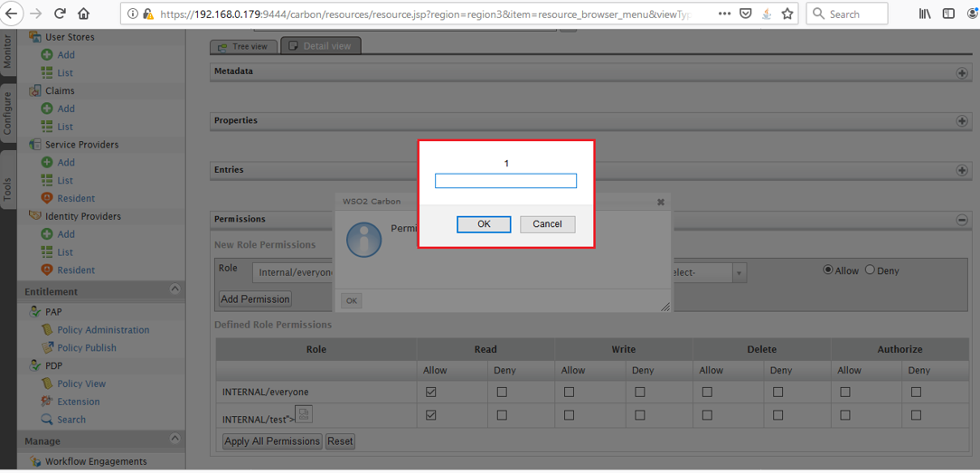Open the Library icon in toolbar
The width and height of the screenshot is (980, 473).
925,14
